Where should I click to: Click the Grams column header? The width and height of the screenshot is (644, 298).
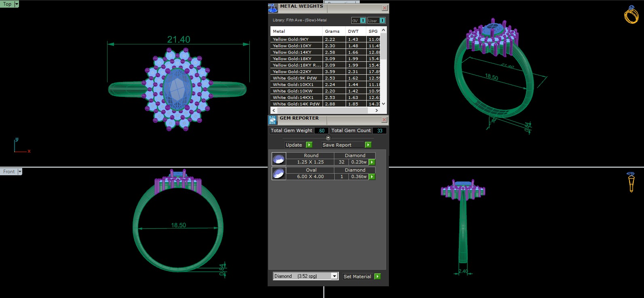334,31
